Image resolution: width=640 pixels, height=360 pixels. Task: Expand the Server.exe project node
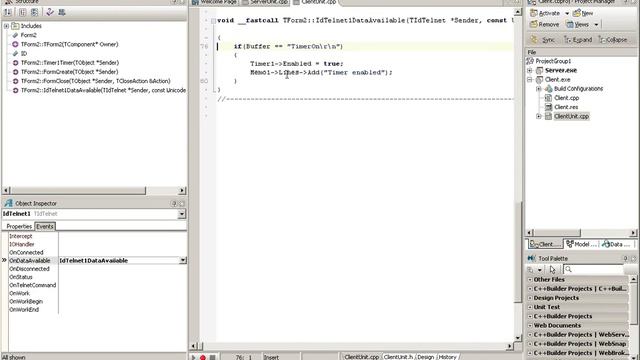(530, 70)
